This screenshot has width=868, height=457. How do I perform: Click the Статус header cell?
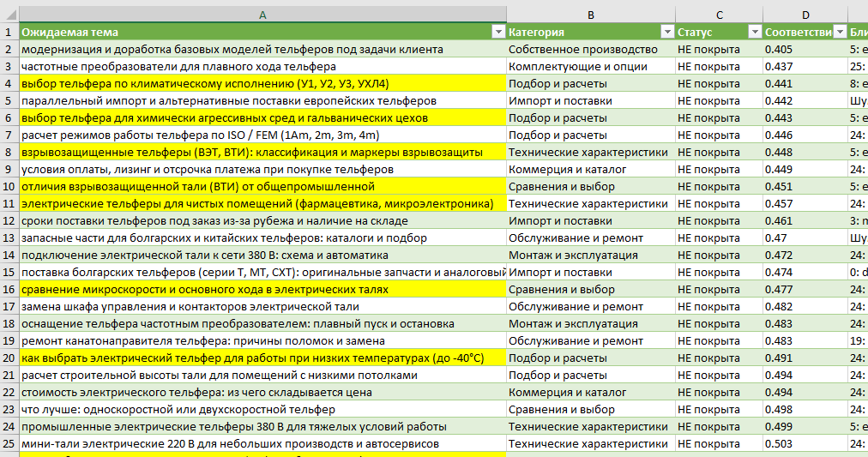[719, 32]
